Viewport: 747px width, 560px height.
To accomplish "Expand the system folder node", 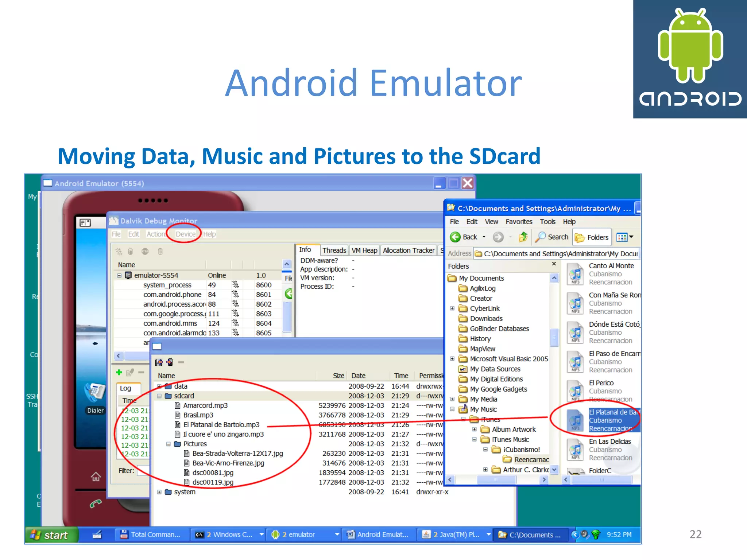I will tap(159, 492).
